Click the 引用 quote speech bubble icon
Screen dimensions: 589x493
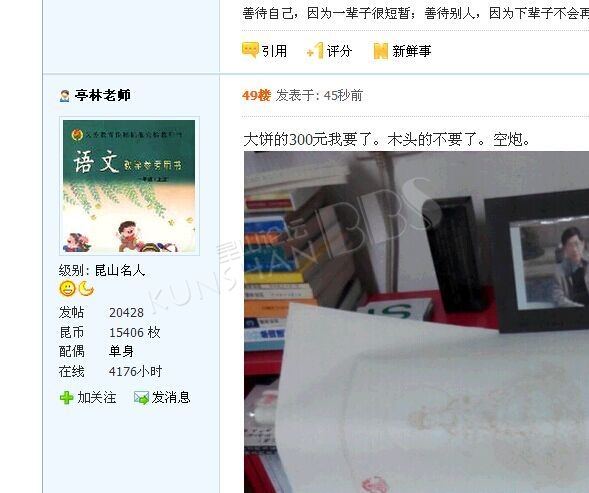250,50
